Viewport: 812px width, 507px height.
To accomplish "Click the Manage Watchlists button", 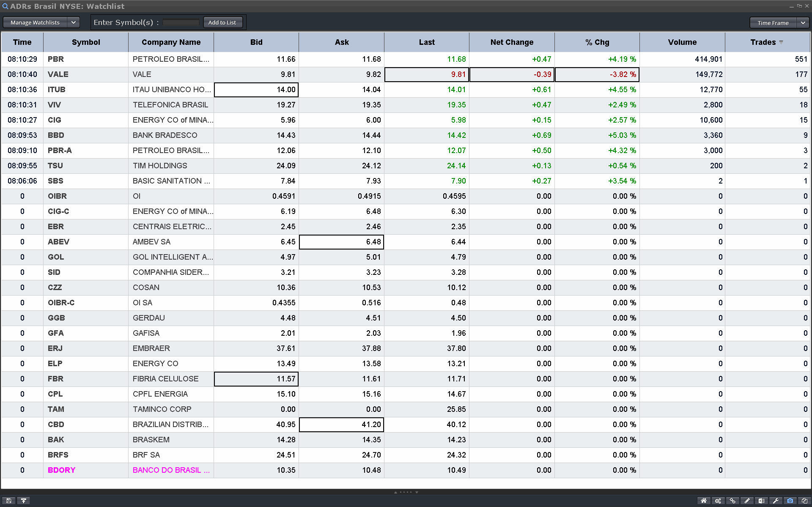I will coord(35,22).
